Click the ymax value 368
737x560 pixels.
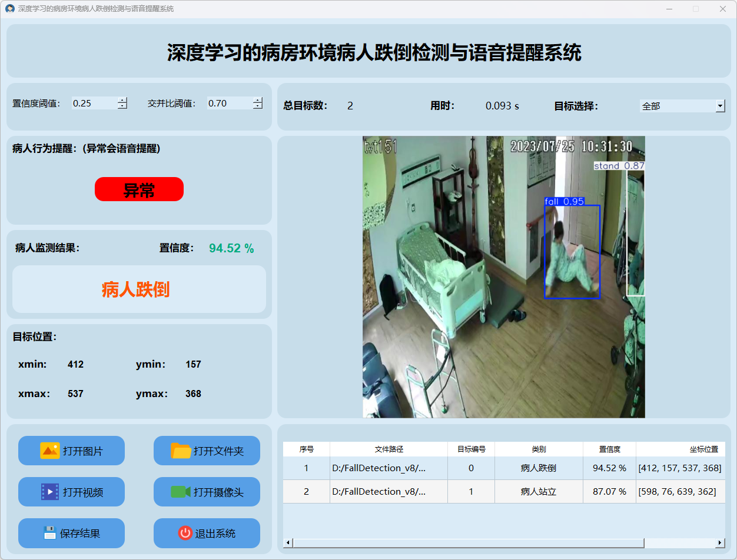tap(193, 394)
